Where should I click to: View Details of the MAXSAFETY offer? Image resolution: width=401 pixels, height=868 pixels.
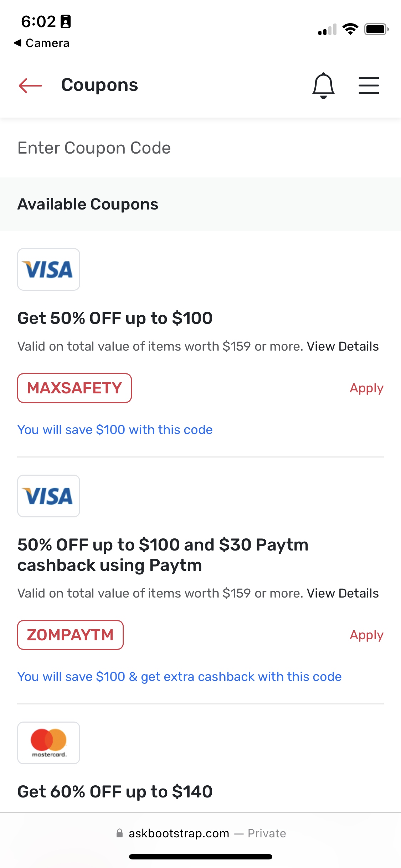click(x=343, y=346)
